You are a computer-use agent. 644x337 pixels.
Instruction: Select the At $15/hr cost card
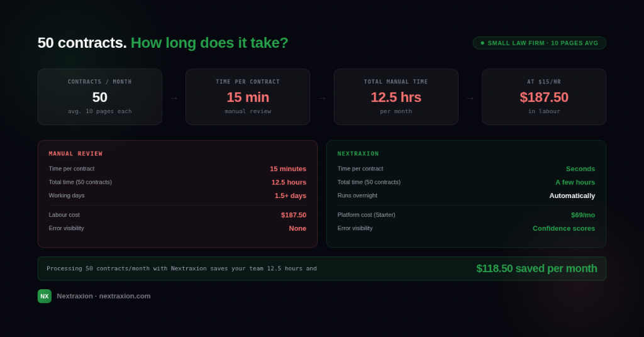pos(544,97)
